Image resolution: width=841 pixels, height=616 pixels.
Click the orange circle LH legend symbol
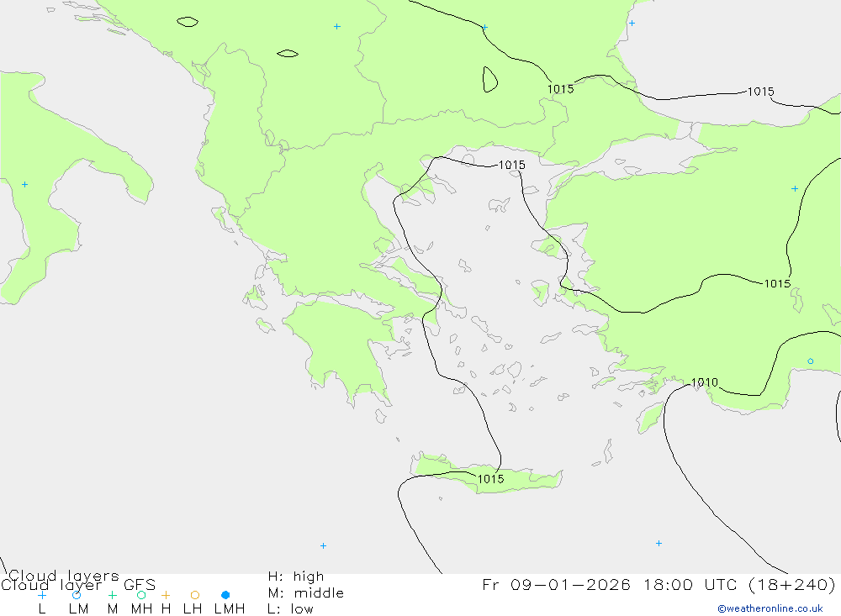195,595
